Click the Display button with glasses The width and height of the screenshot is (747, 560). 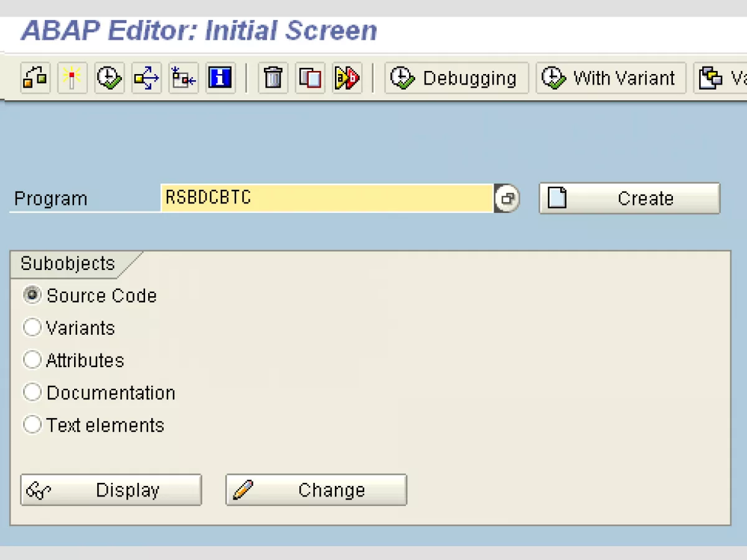click(x=111, y=490)
